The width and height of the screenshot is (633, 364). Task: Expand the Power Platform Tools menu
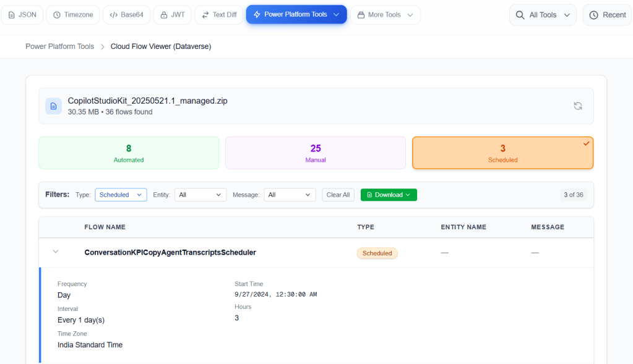pyautogui.click(x=296, y=15)
